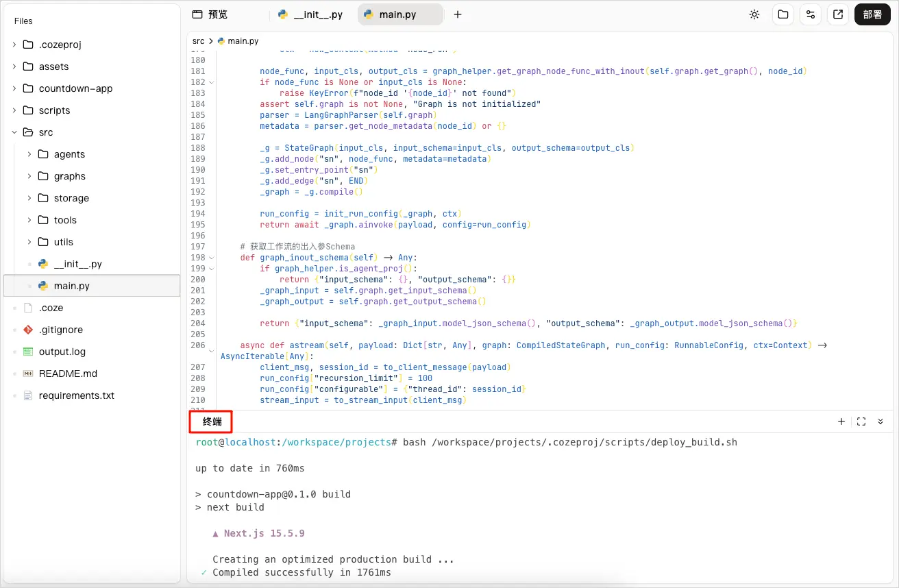
Task: Click the requirements.txt file icon
Action: (x=28, y=395)
